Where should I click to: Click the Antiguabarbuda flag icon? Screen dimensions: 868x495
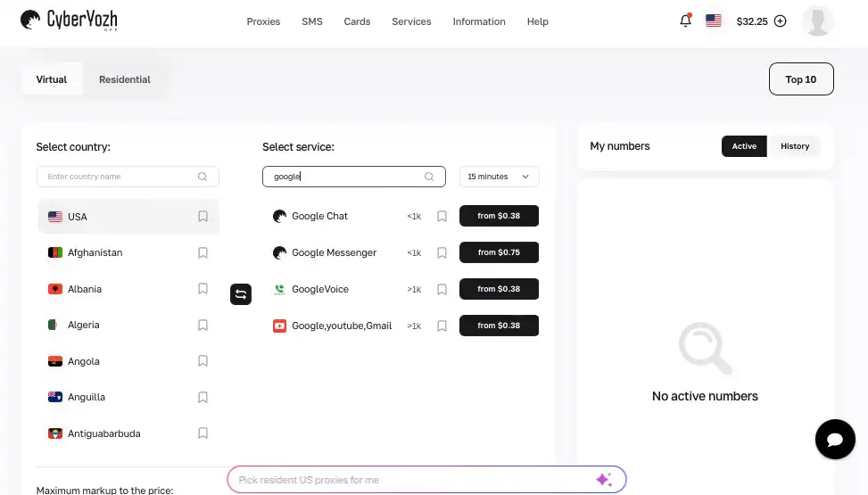pyautogui.click(x=55, y=433)
